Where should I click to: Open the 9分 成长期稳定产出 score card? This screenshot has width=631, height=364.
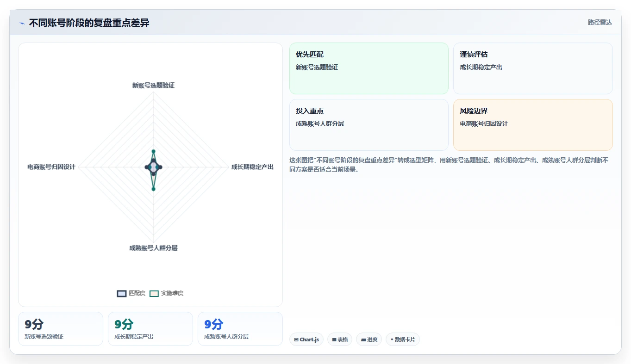coord(150,329)
